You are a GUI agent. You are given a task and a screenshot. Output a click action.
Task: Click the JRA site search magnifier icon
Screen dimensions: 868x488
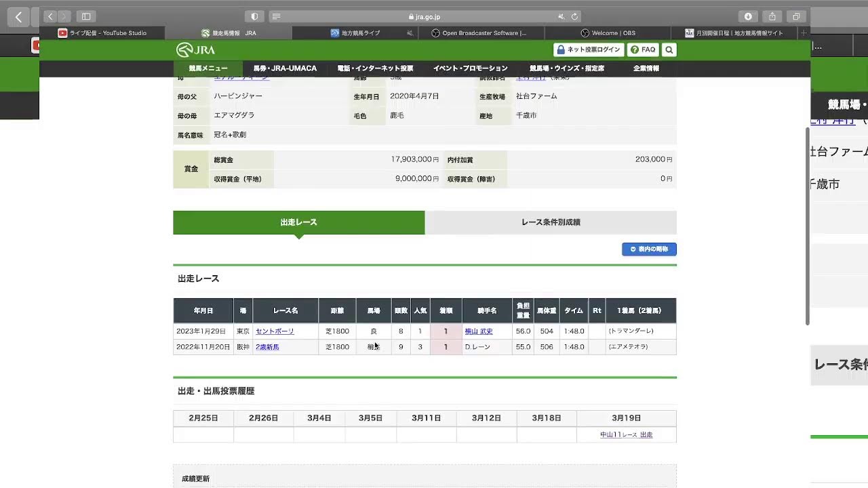(x=669, y=49)
